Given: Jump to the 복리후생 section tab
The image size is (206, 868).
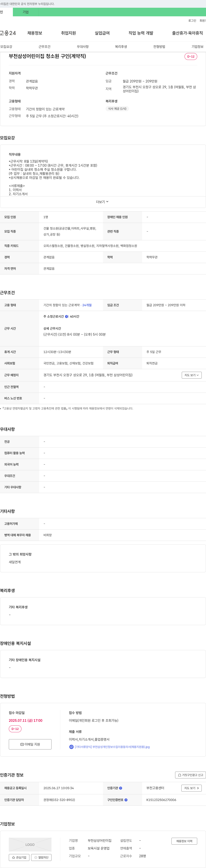Looking at the screenshot, I should [x=121, y=47].
